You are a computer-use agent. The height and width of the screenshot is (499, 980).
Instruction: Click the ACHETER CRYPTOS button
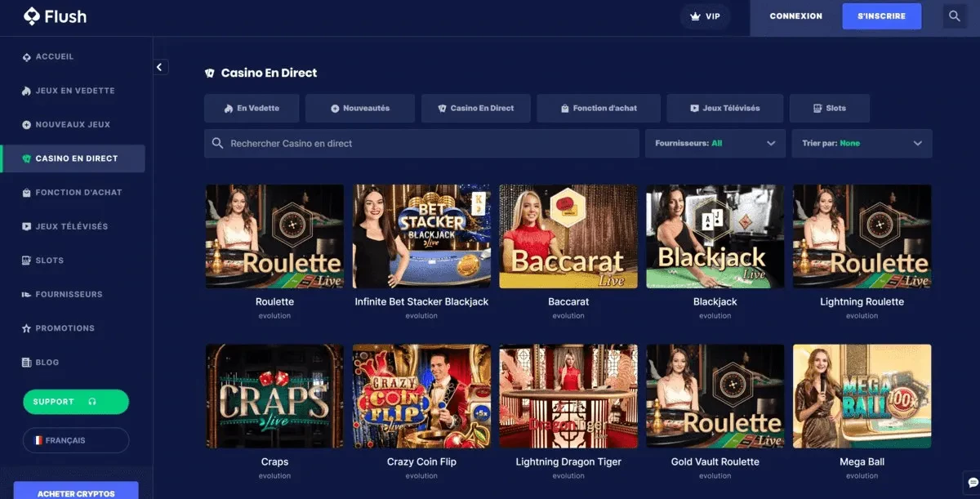click(x=76, y=491)
